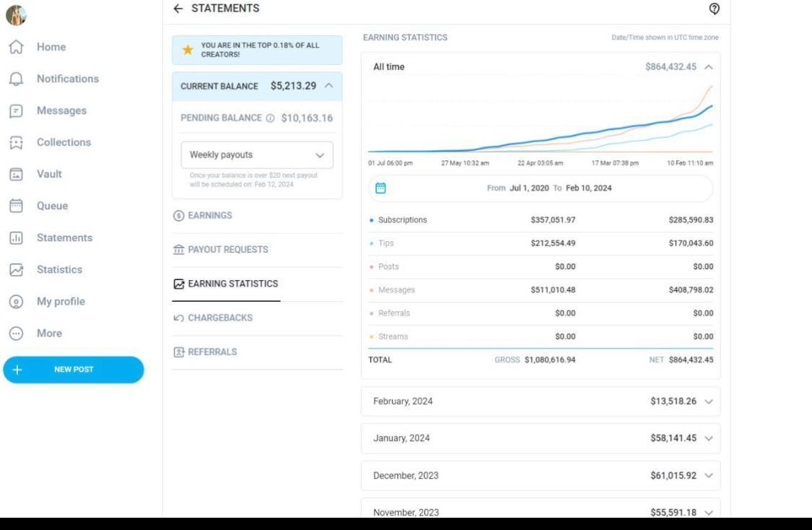Select the Payout Requests tab
This screenshot has width=812, height=530.
coord(227,249)
